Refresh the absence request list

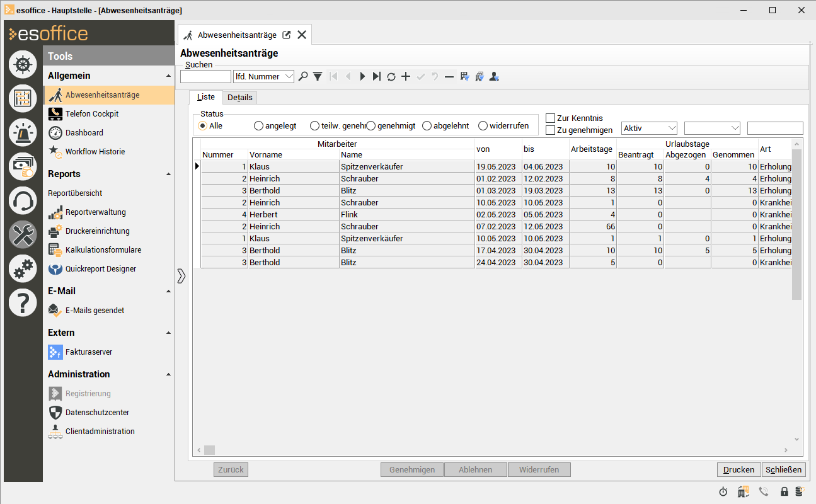coord(391,76)
